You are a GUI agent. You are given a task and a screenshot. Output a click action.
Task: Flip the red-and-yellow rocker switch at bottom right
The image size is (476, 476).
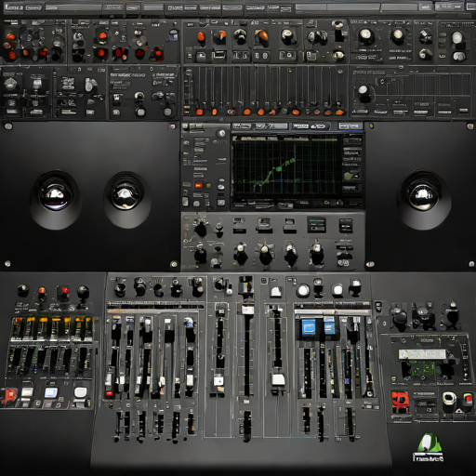[467, 400]
